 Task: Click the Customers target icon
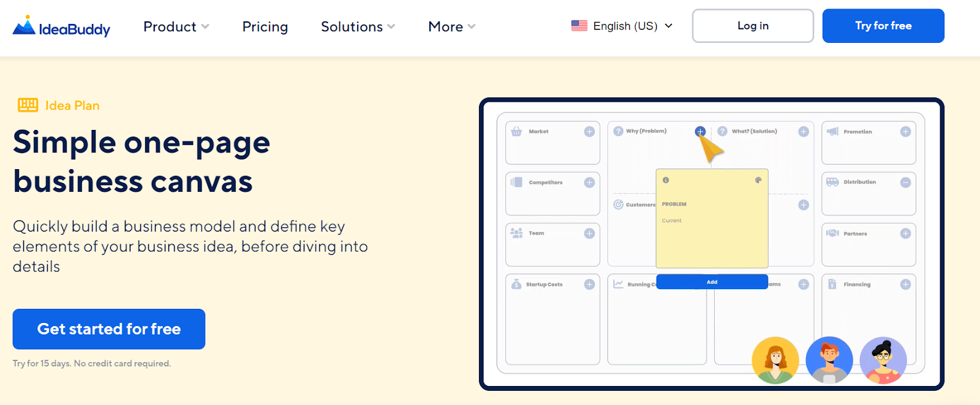coord(618,205)
